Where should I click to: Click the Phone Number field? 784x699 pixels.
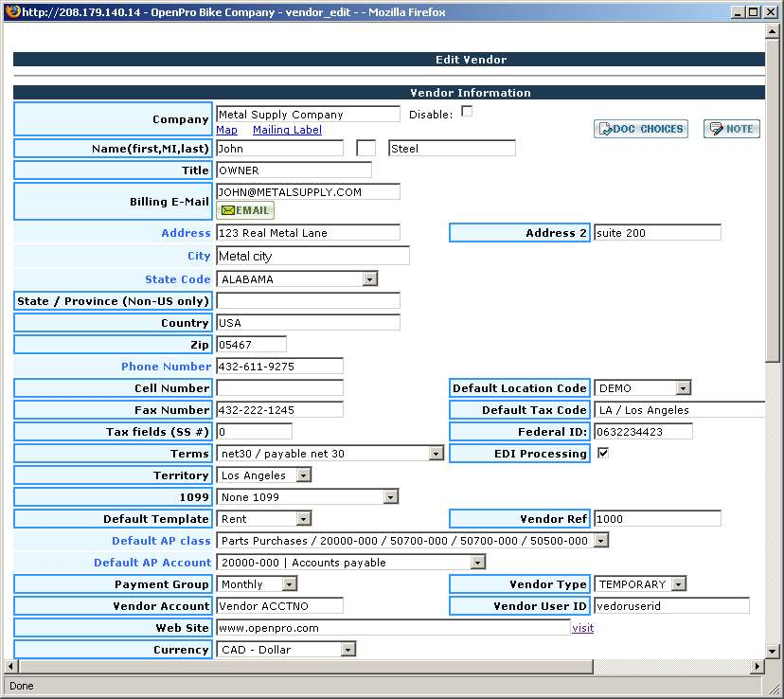click(279, 367)
